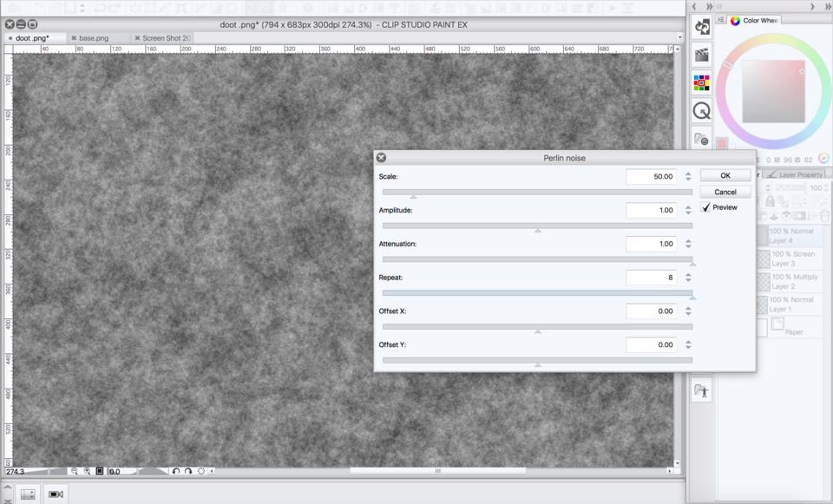The height and width of the screenshot is (504, 833).
Task: Cancel the Perlin noise dialog
Action: tap(725, 191)
